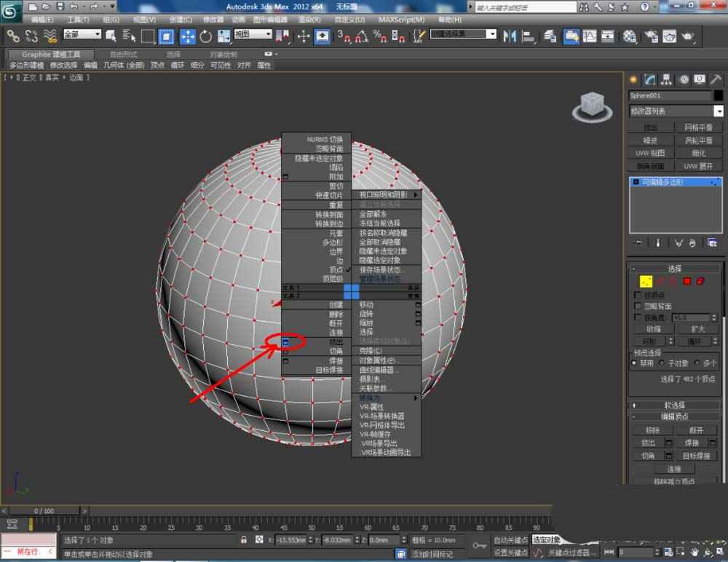Click the 扩大 selection button
The height and width of the screenshot is (562, 728).
(698, 329)
